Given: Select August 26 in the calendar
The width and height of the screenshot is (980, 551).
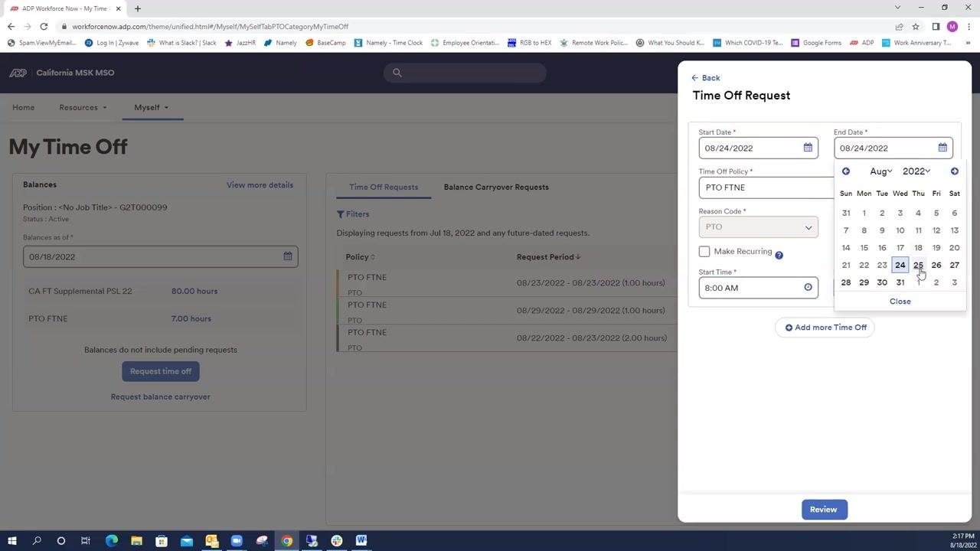Looking at the screenshot, I should [x=936, y=266].
